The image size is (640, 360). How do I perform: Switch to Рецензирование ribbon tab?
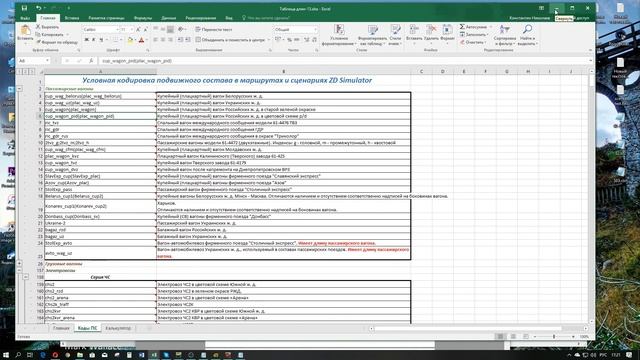coord(200,18)
